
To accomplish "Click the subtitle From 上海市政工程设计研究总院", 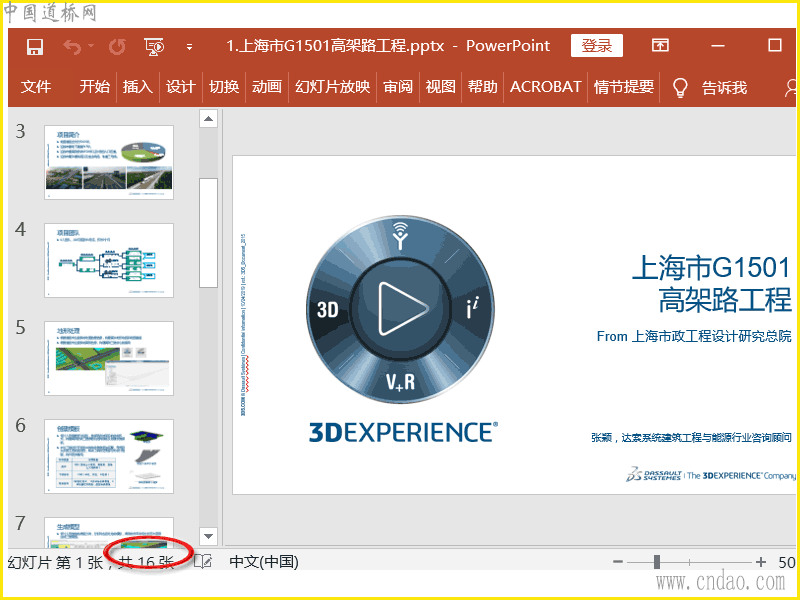I will [694, 336].
